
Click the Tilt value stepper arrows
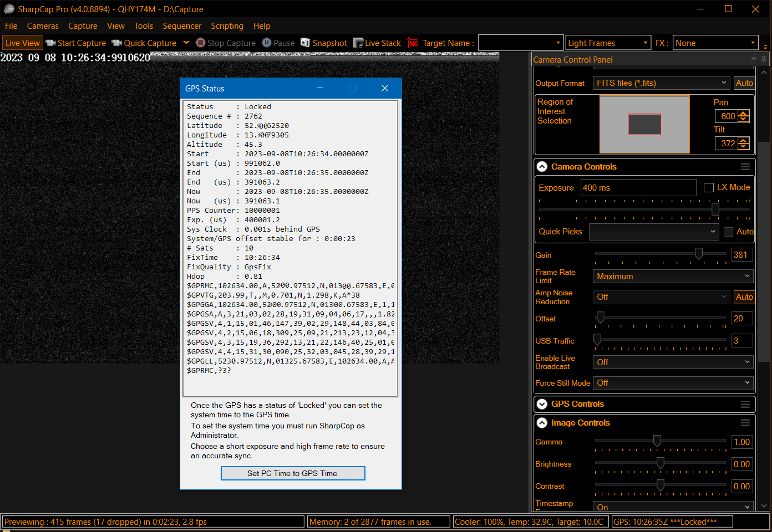click(744, 143)
